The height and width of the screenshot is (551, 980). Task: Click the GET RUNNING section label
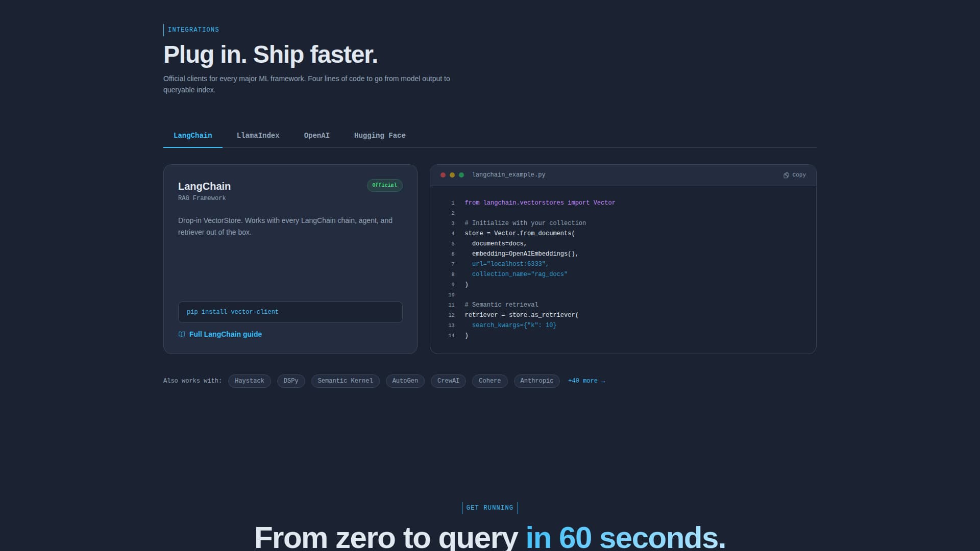pos(490,508)
